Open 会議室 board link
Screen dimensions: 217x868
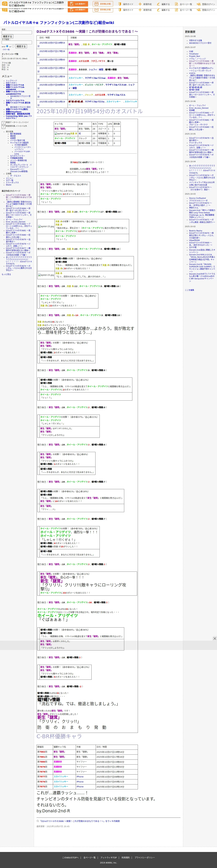(x=13, y=138)
